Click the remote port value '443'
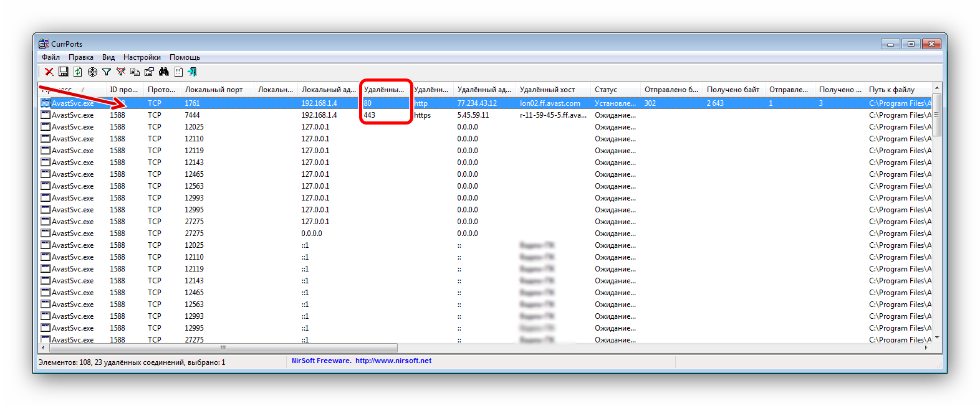980x406 pixels. [x=370, y=115]
